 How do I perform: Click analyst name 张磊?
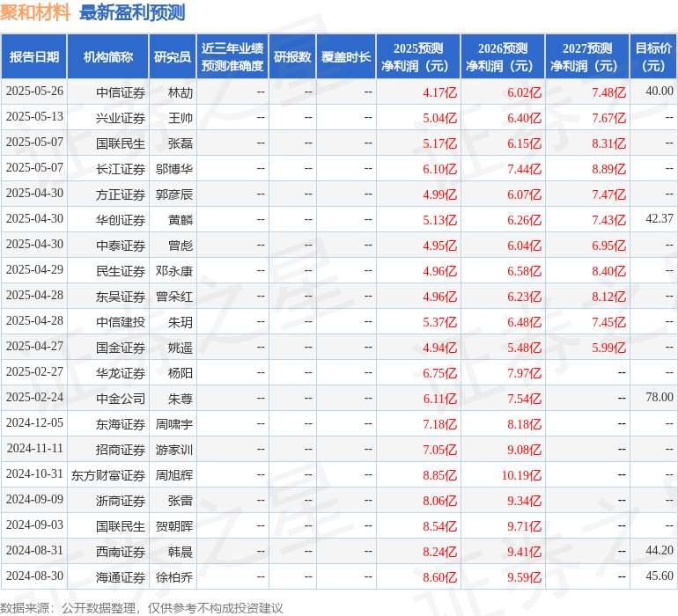(181, 143)
